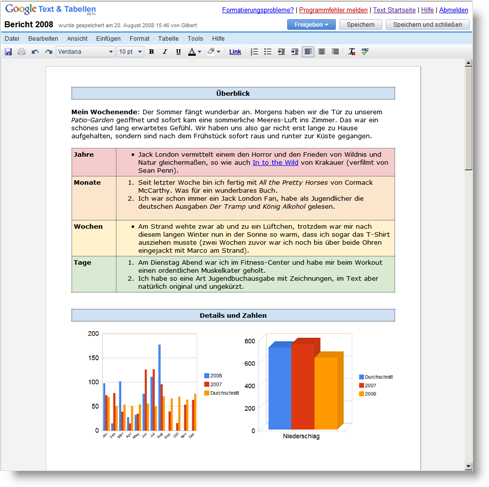Viewport: 489px width, 487px height.
Task: Select center alignment
Action: click(322, 52)
